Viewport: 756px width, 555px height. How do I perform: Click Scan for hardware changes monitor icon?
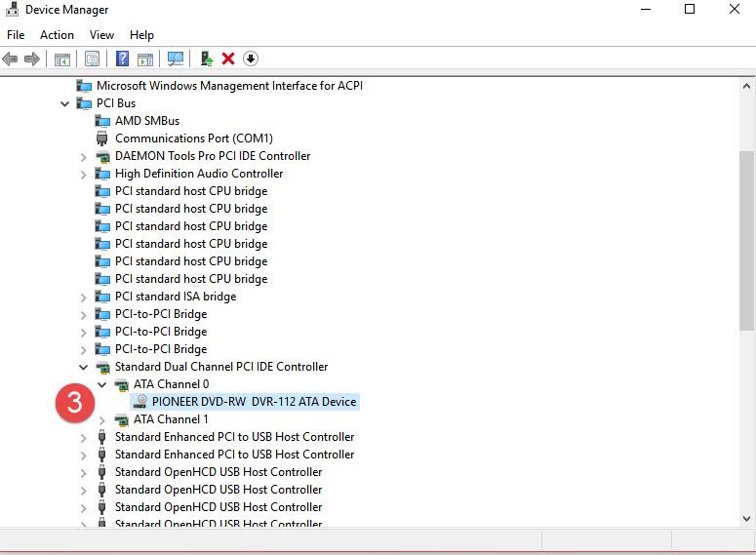176,59
